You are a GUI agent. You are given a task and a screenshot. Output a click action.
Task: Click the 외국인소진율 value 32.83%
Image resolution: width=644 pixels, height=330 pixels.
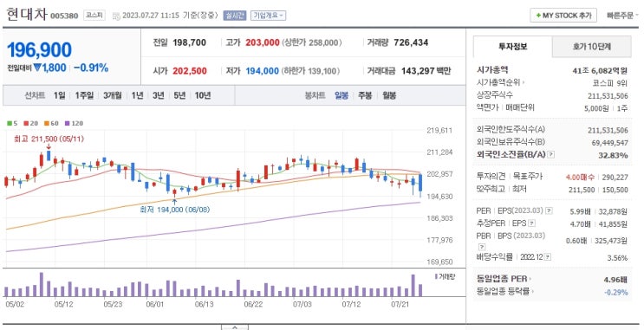[x=613, y=155]
